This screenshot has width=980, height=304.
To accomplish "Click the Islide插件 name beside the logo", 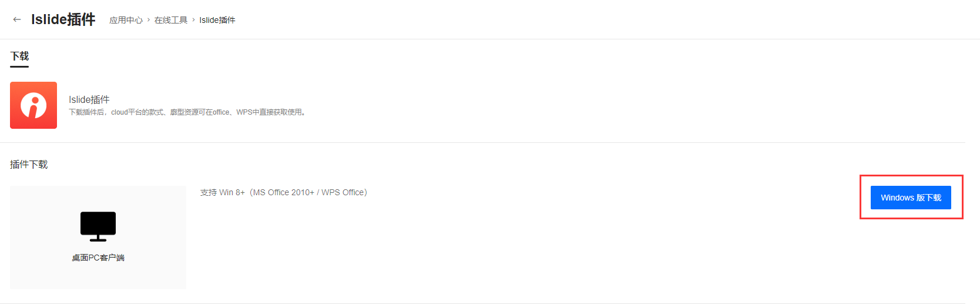I will (x=89, y=99).
